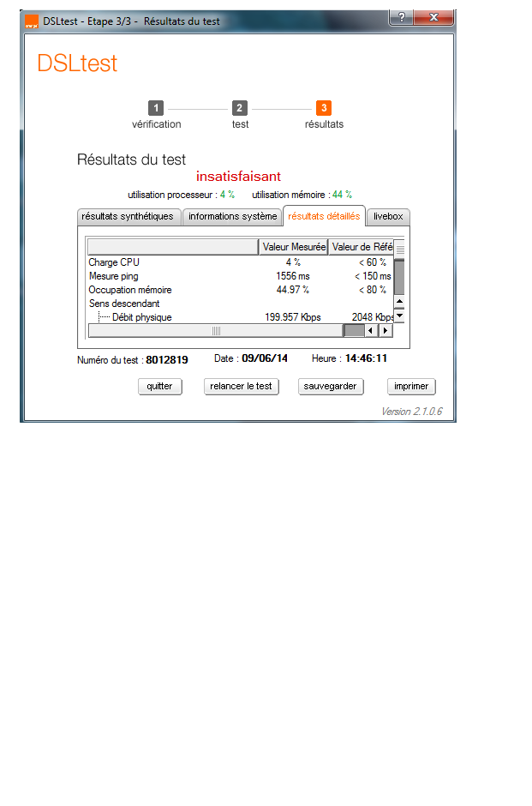Click the Valeur Mesurée column header
The width and height of the screenshot is (532, 806).
click(294, 247)
